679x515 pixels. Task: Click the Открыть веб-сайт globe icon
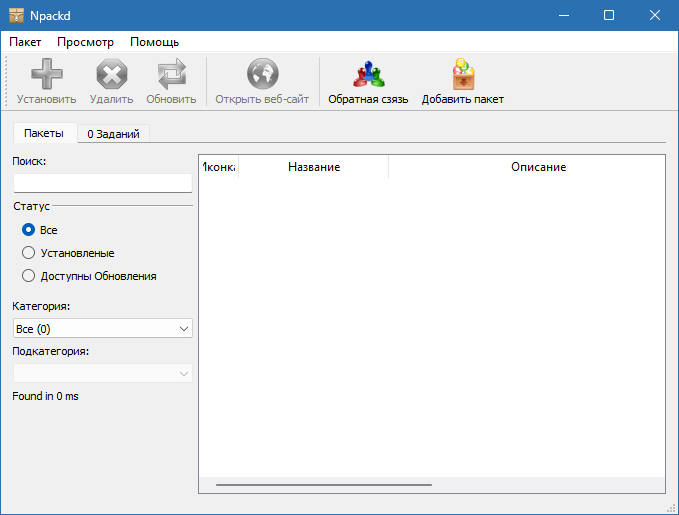pos(262,74)
